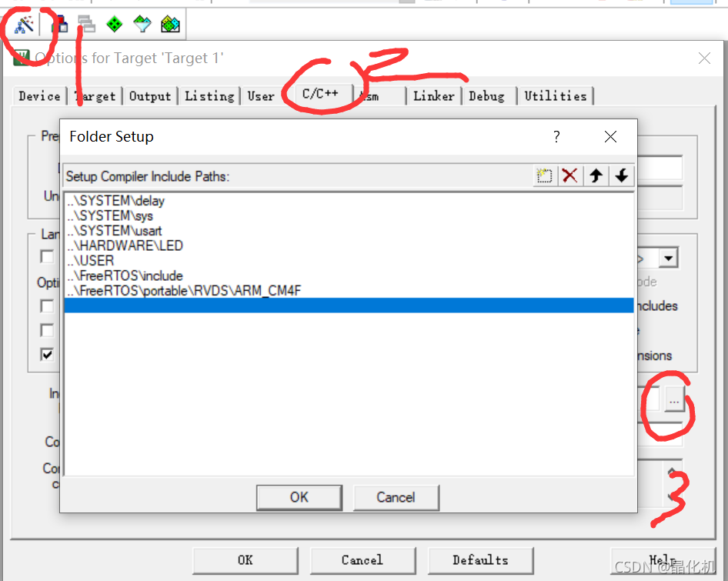Click OK in Options for Target
Image resolution: width=728 pixels, height=581 pixels.
245,560
